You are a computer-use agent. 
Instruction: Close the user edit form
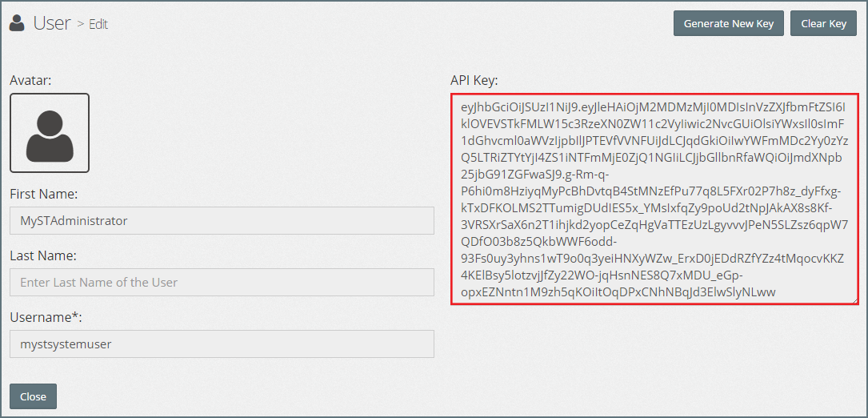click(x=33, y=396)
